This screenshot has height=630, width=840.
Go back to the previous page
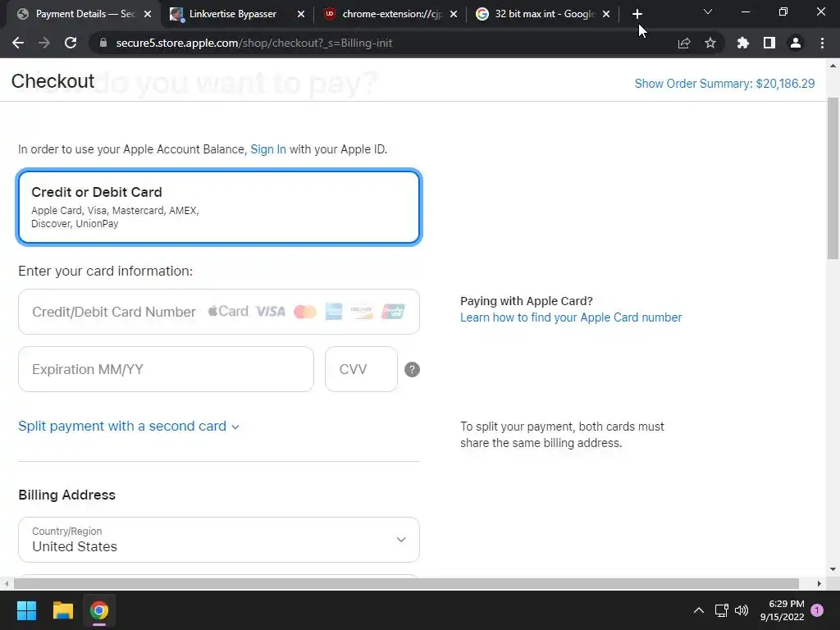point(18,43)
